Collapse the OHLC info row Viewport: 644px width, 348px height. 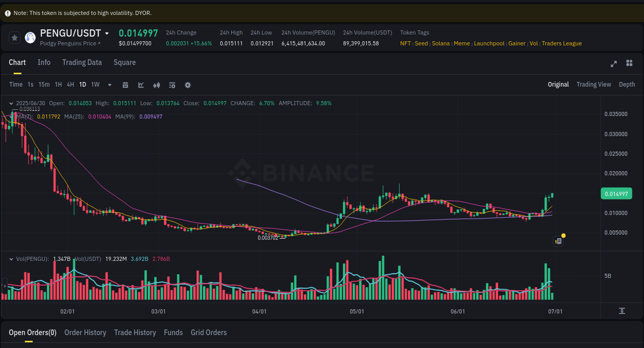point(11,103)
